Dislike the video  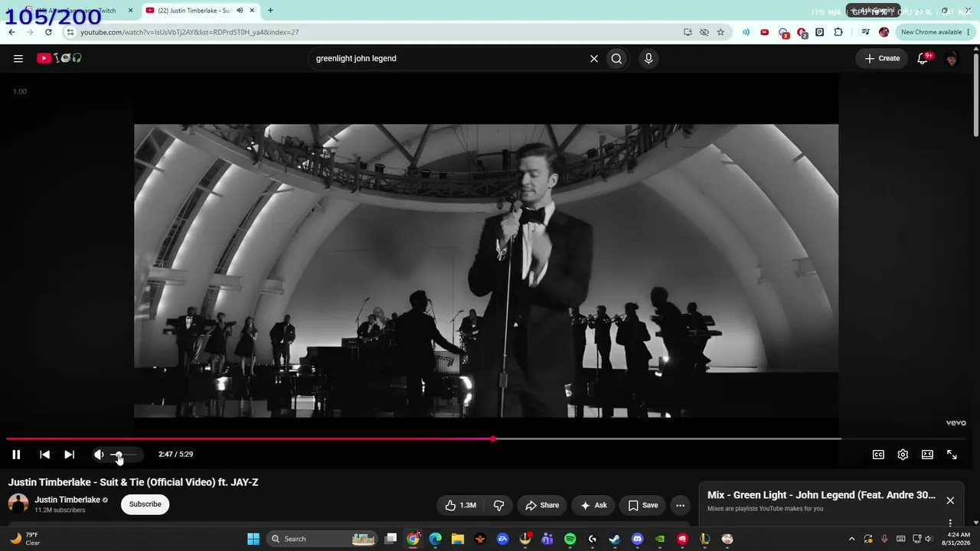click(x=498, y=505)
